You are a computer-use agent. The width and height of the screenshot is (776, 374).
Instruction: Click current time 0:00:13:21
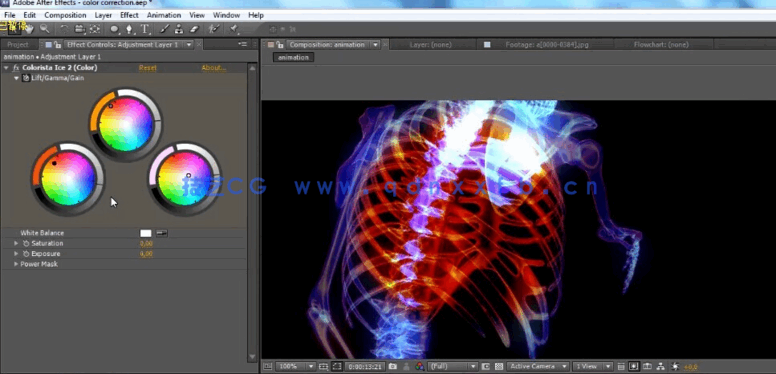point(366,367)
